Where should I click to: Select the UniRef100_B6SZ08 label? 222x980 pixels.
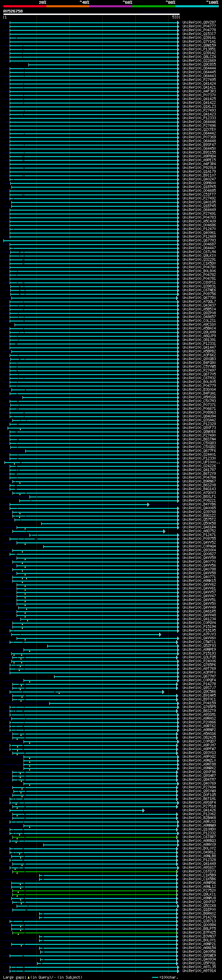tap(199, 485)
